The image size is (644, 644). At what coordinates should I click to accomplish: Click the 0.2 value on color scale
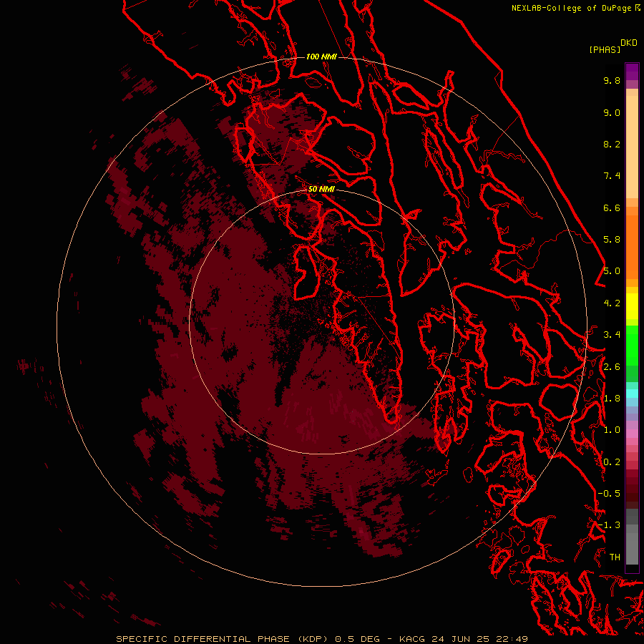(612, 462)
